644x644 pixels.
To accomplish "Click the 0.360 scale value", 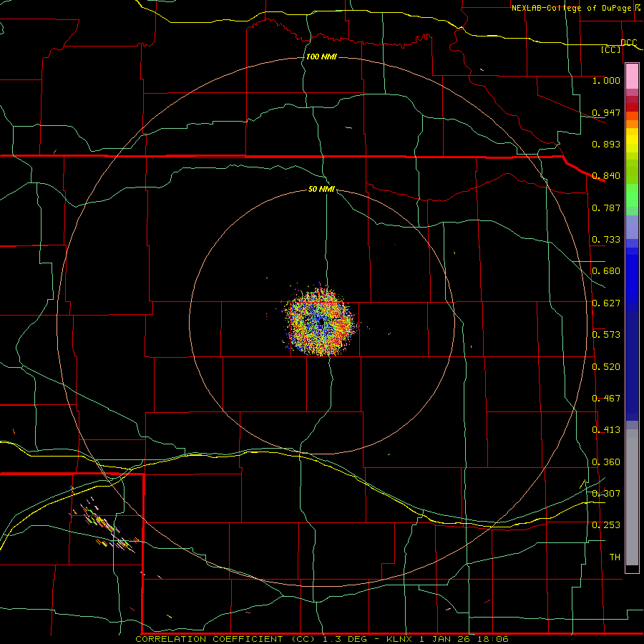I will (606, 462).
